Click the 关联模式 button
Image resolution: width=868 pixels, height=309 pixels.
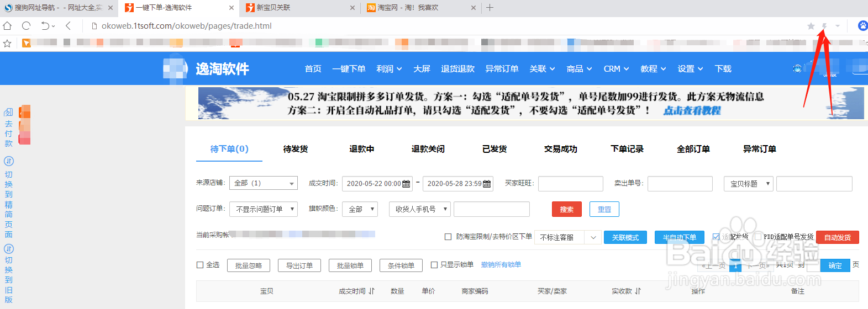point(625,237)
